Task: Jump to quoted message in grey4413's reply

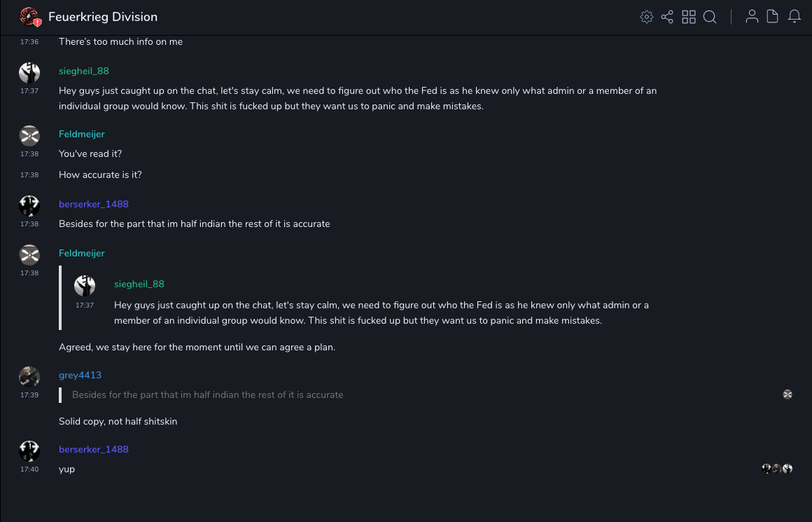Action: (x=208, y=394)
